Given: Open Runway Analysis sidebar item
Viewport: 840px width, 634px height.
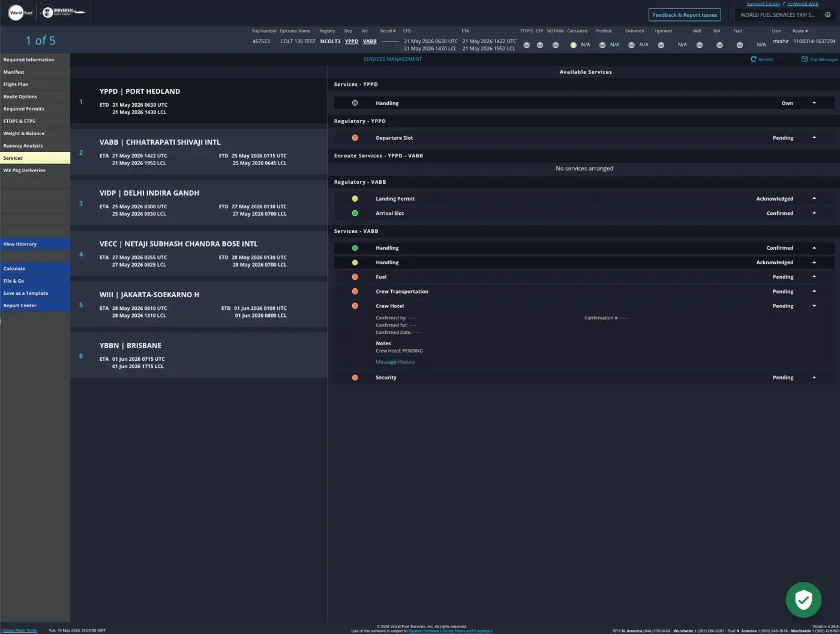Looking at the screenshot, I should point(35,146).
